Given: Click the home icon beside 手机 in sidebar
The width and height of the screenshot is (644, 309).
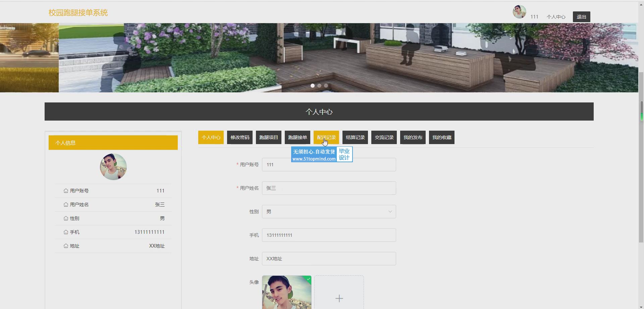Looking at the screenshot, I should [66, 232].
